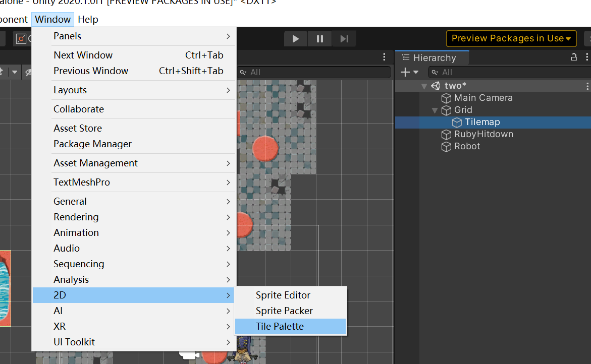Choose Previous Window menu item
Viewport: 591px width, 364px height.
134,71
